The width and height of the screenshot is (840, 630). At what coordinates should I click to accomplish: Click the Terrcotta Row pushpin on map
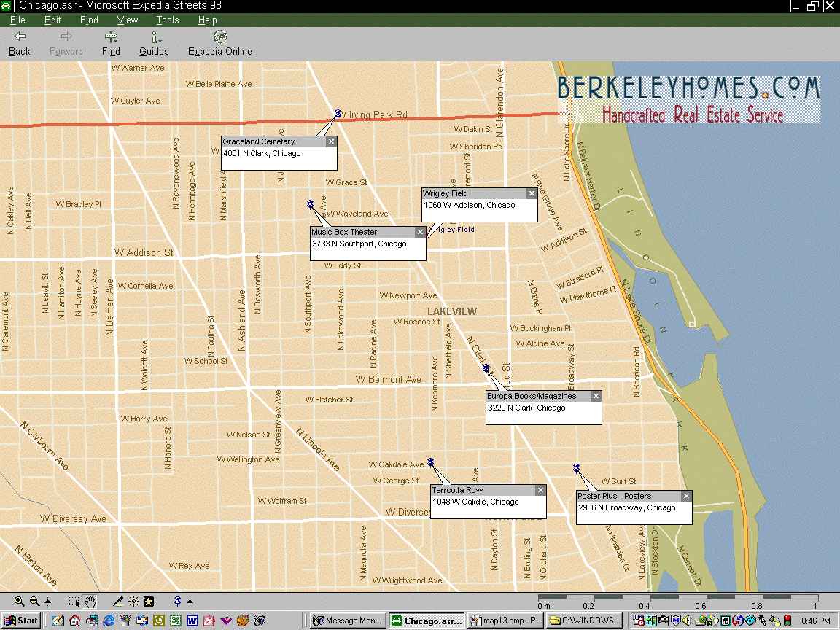click(431, 462)
